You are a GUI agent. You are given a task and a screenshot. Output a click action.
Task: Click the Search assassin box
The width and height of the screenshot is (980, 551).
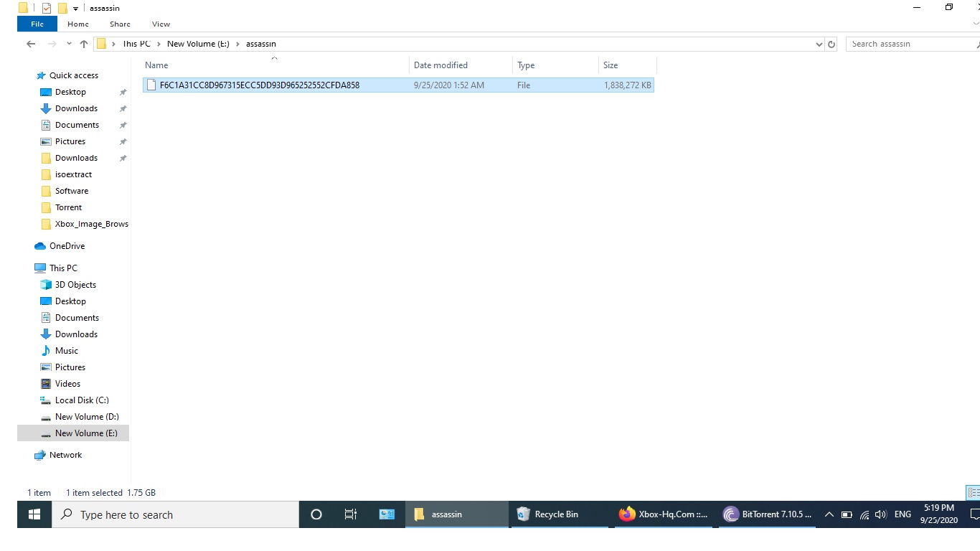click(911, 44)
